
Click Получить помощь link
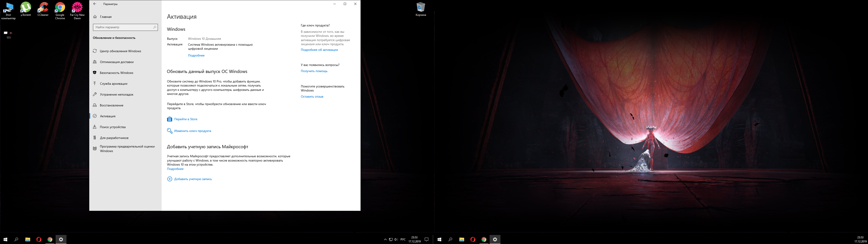click(x=314, y=71)
